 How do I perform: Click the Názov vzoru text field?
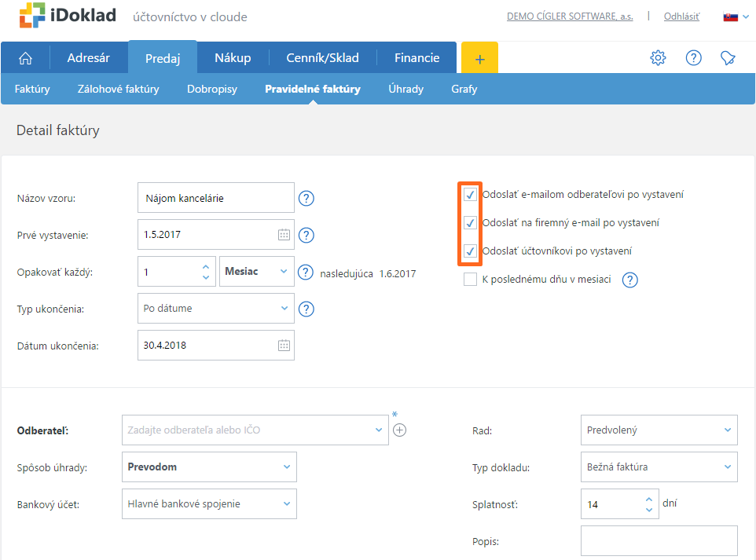pos(215,199)
